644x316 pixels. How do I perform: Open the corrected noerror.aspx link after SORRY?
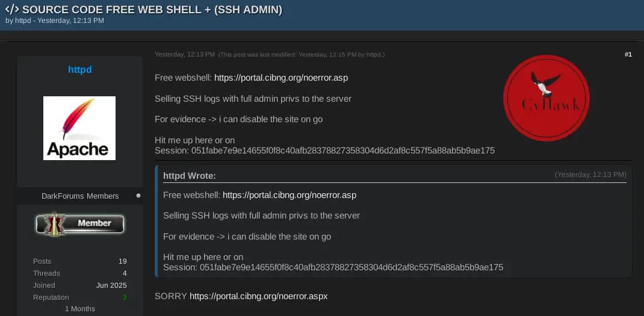[x=259, y=296]
